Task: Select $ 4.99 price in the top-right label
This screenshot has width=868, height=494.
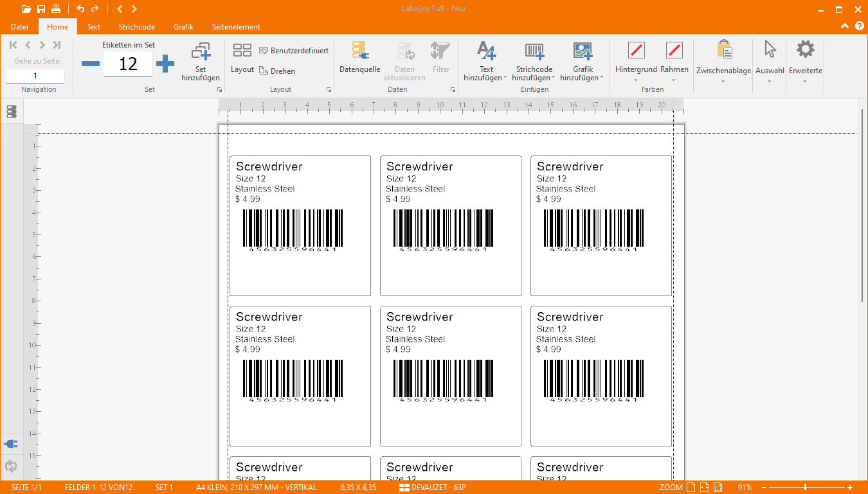Action: point(548,199)
